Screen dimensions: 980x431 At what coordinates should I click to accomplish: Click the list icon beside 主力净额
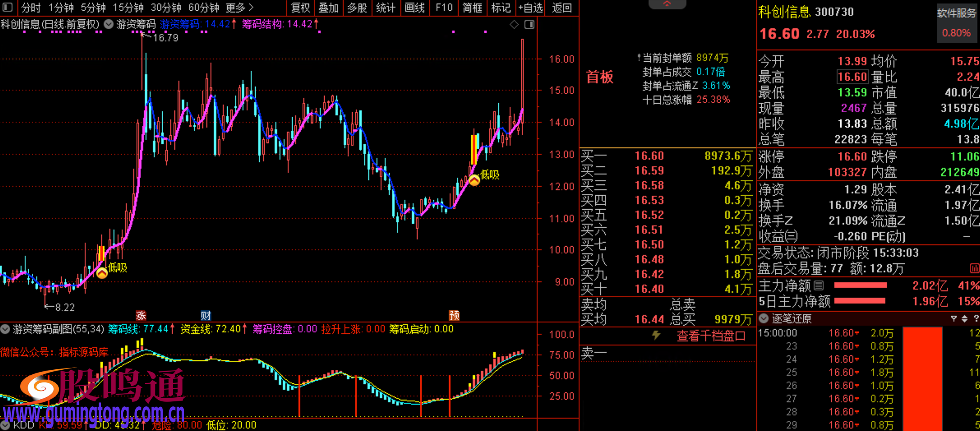819,285
